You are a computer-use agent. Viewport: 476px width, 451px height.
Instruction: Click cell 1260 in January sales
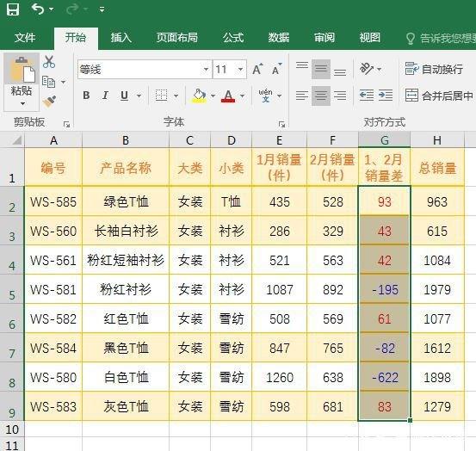279,378
